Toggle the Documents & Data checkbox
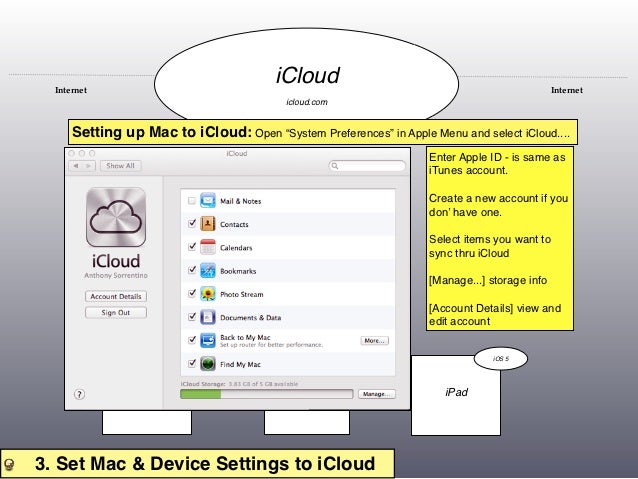 click(x=192, y=316)
